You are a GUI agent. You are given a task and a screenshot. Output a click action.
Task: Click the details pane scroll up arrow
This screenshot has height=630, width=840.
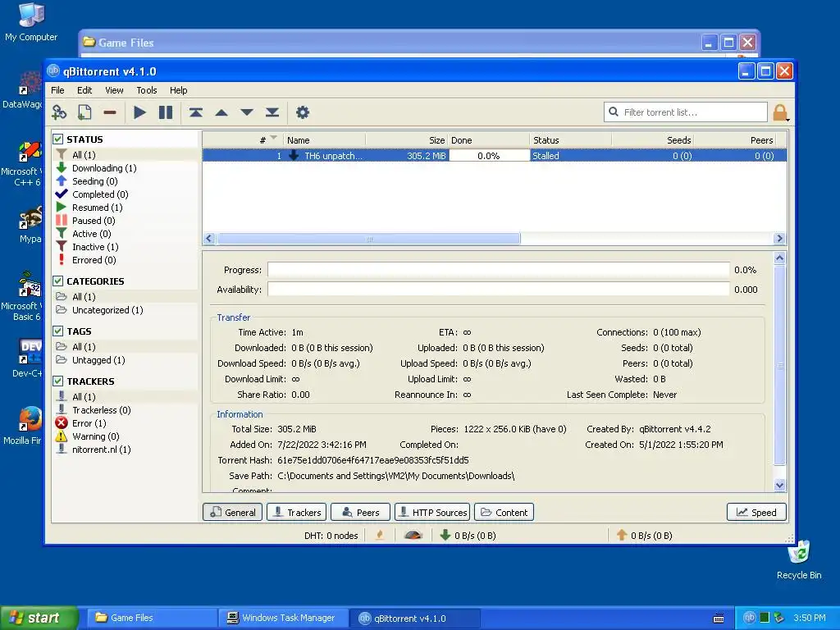779,258
